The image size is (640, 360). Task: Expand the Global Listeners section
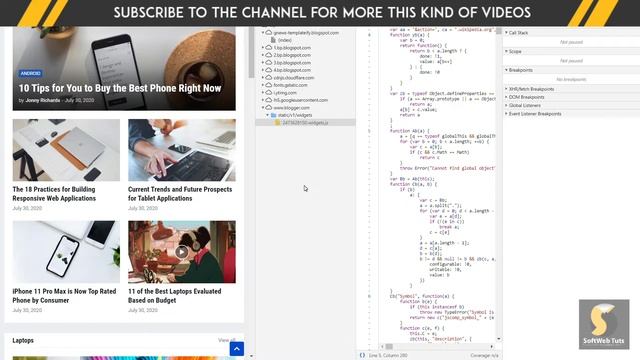coord(506,105)
